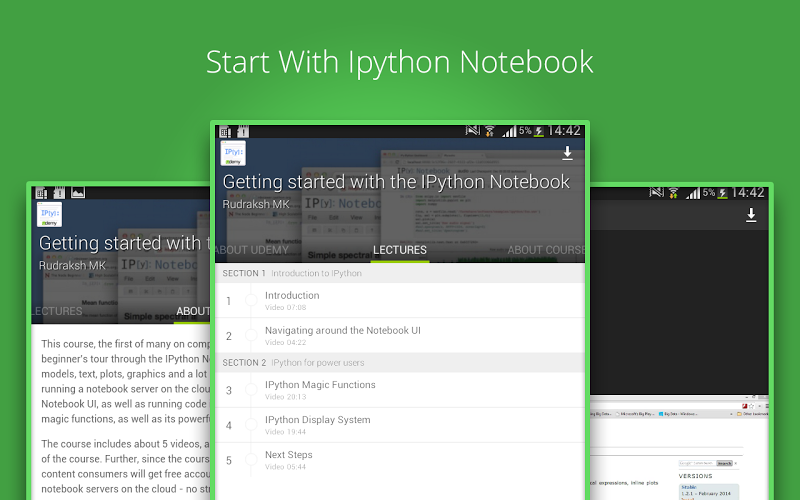Switch to ABOUT COURSE tab in center phone
The image size is (800, 500).
(x=546, y=250)
